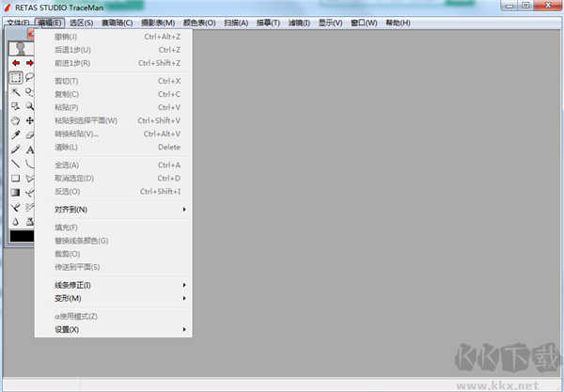Click the head silhouette icon atop toolbox
Viewport: 564px width, 392px height.
tap(21, 49)
